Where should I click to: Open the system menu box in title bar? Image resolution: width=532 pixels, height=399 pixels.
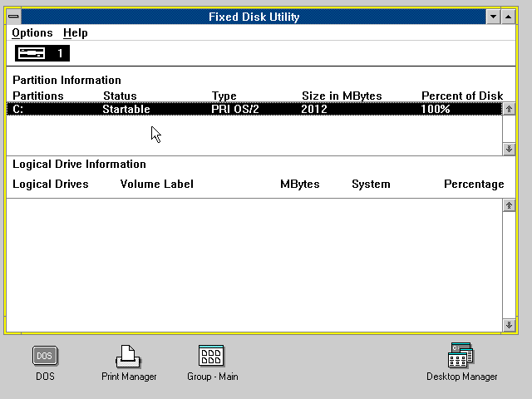click(14, 17)
